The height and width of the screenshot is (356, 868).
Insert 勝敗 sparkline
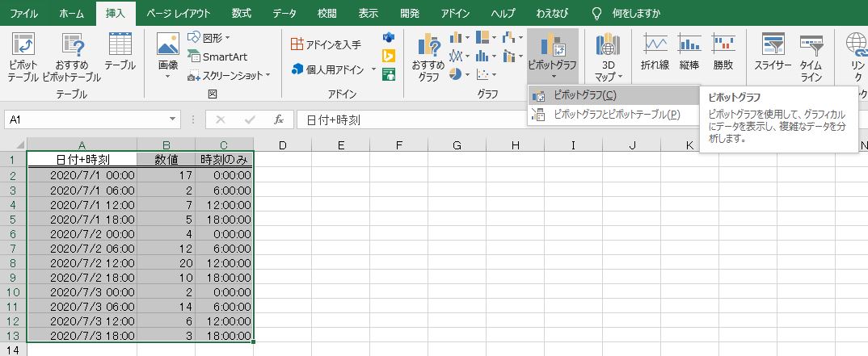pyautogui.click(x=723, y=52)
